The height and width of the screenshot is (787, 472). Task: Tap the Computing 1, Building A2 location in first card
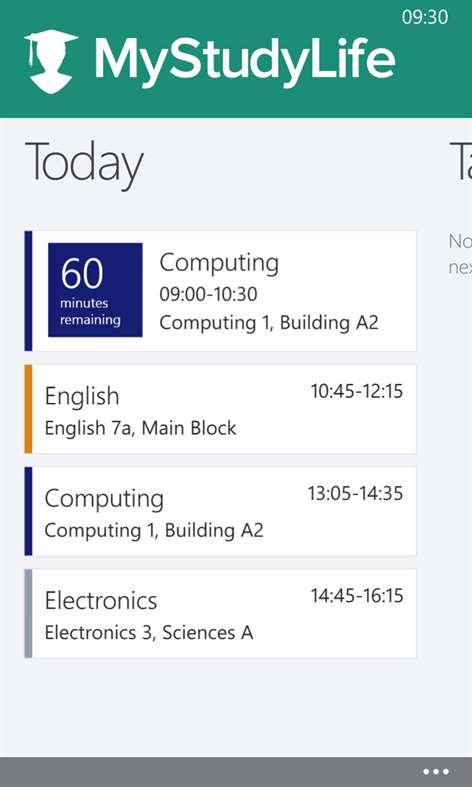[x=269, y=322]
